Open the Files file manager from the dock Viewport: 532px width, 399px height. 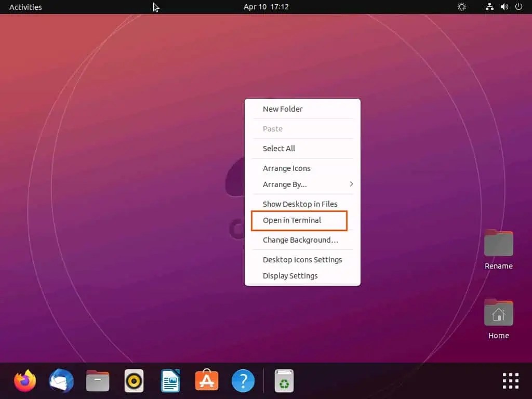97,380
